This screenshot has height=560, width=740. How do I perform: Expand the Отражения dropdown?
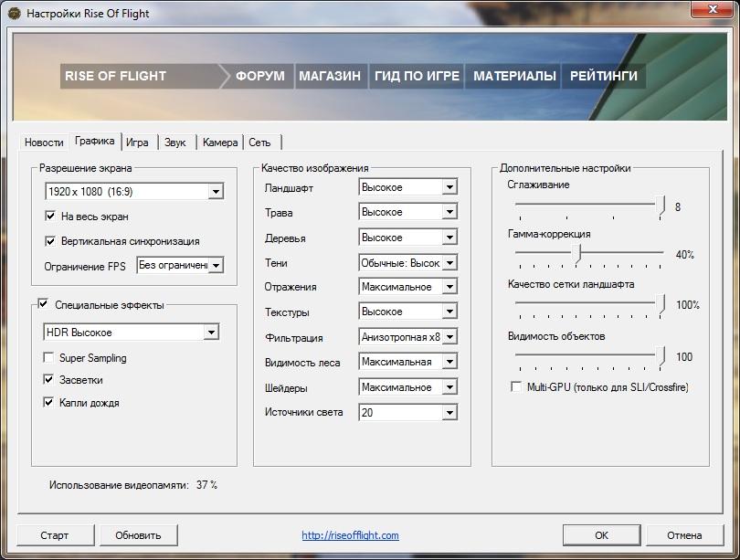pyautogui.click(x=407, y=286)
